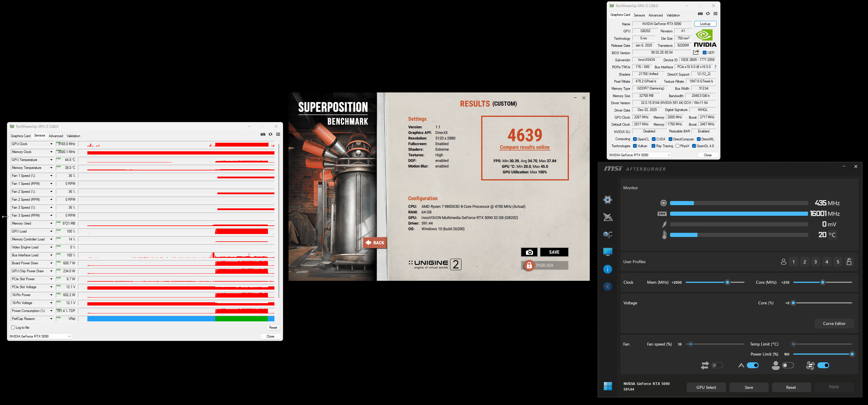Image resolution: width=868 pixels, height=405 pixels.
Task: Open Board Power Draw sensor dropdown
Action: coord(51,263)
